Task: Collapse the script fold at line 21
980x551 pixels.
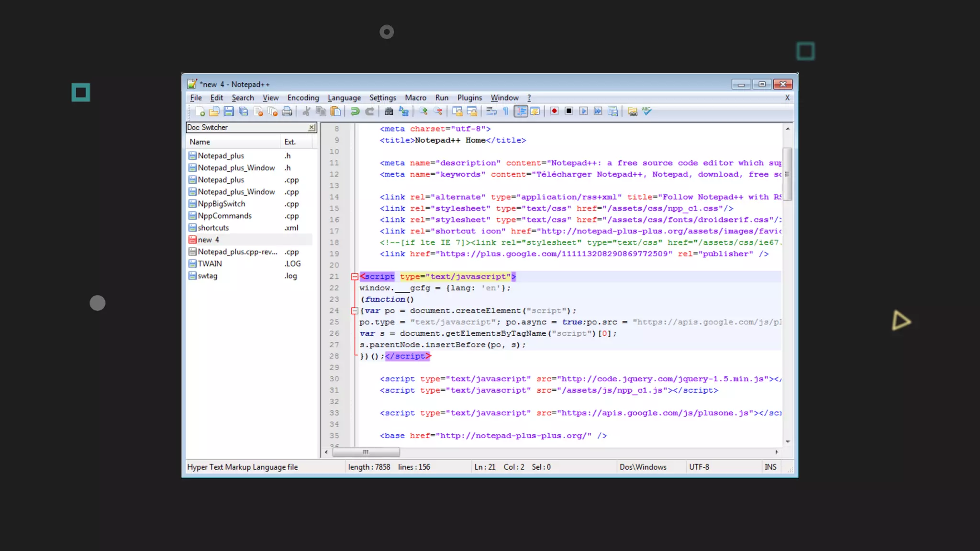Action: click(355, 277)
